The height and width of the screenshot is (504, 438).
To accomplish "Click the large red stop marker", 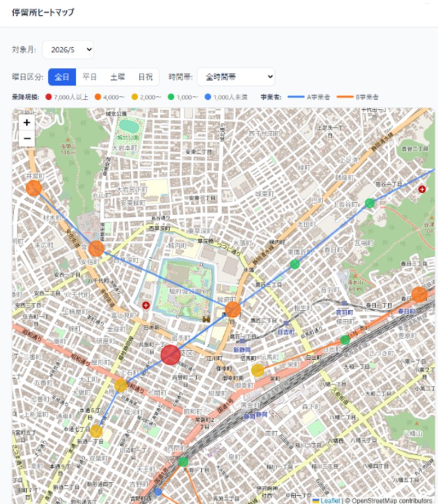I will (x=171, y=355).
